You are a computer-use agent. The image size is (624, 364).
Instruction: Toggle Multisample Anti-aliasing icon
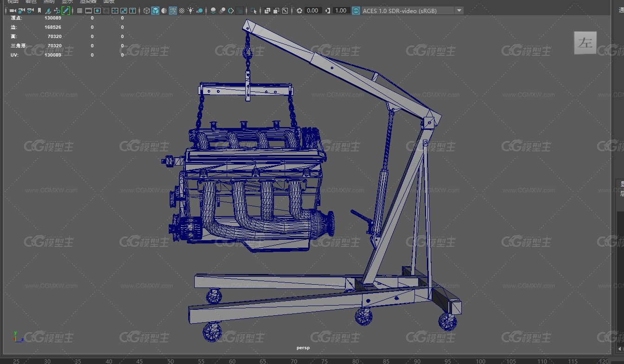(231, 10)
